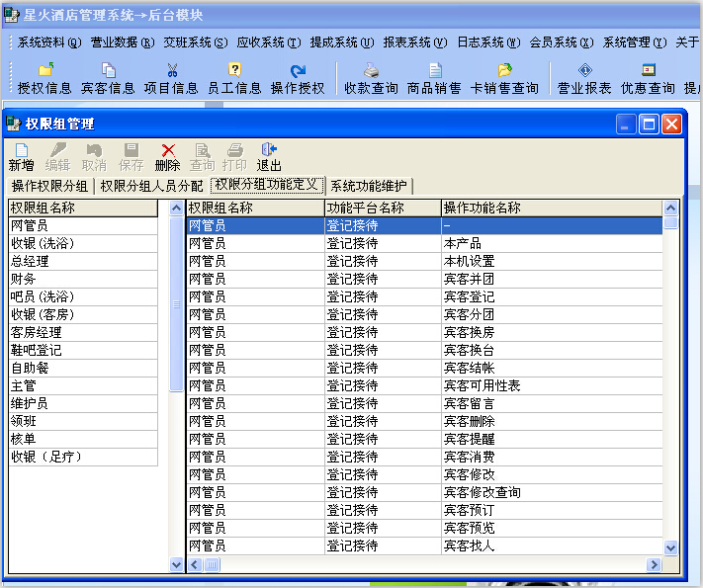The width and height of the screenshot is (703, 588).
Task: Select 总经理 group
Action: tap(83, 261)
